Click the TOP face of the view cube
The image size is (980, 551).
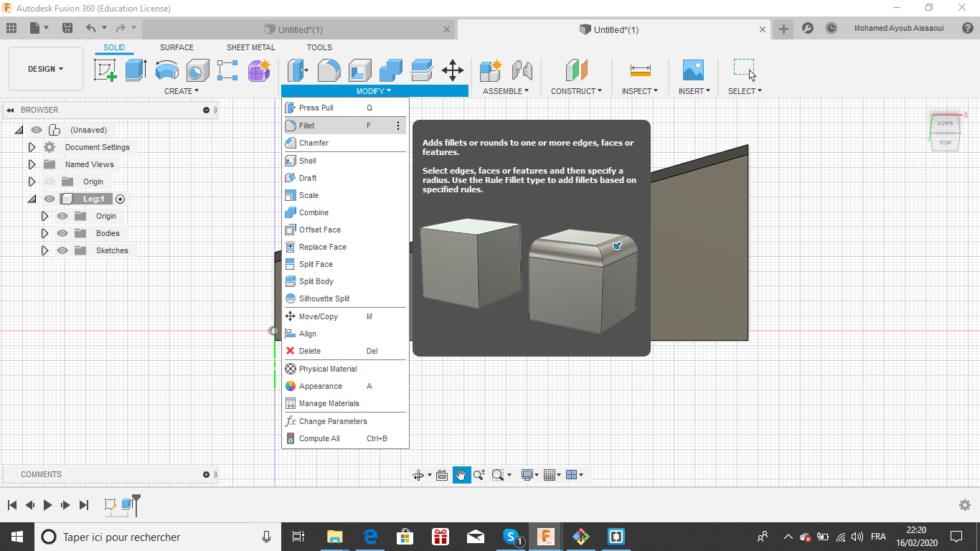945,143
